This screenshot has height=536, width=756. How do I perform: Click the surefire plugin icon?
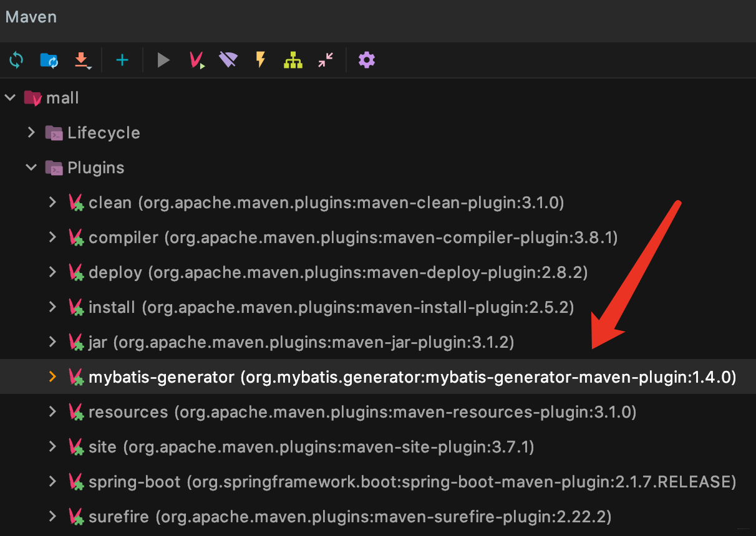tap(76, 517)
